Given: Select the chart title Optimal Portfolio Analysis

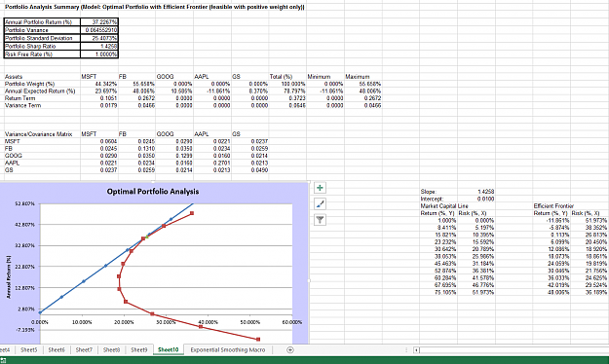Looking at the screenshot, I should point(153,192).
